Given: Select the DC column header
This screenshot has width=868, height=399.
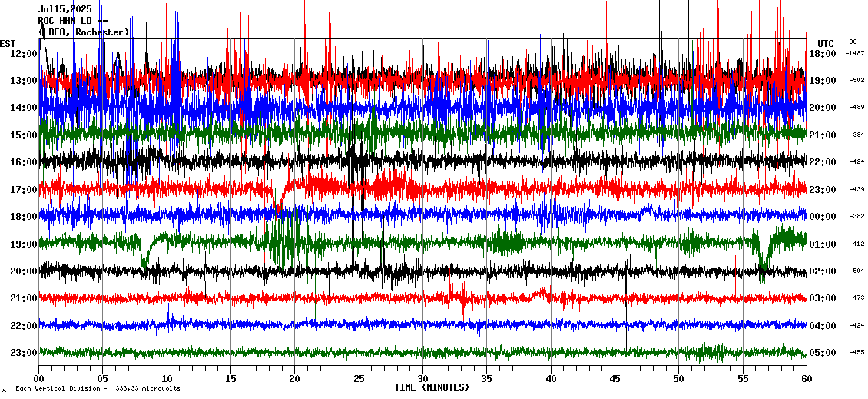Looking at the screenshot, I should tap(853, 42).
